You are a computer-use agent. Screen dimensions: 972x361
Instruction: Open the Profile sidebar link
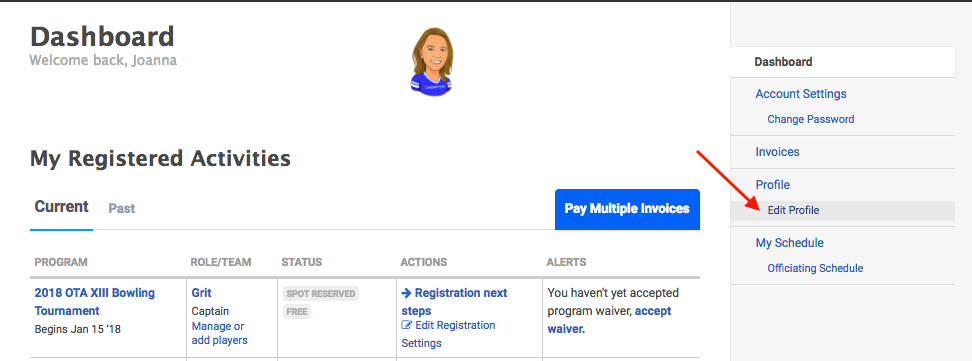point(772,185)
